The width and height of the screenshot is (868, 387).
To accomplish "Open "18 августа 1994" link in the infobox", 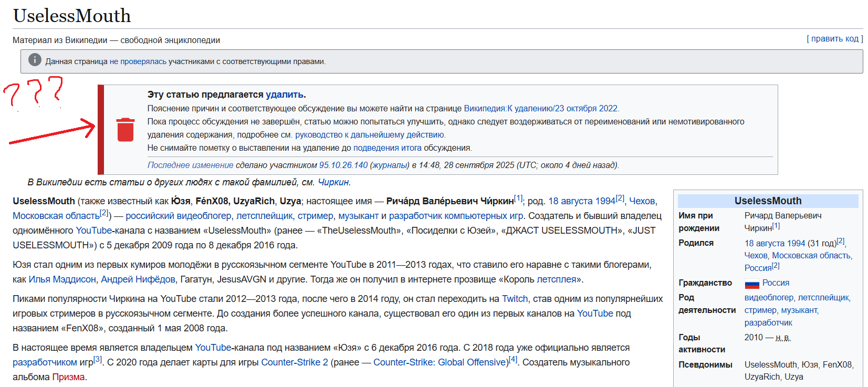I will [775, 243].
